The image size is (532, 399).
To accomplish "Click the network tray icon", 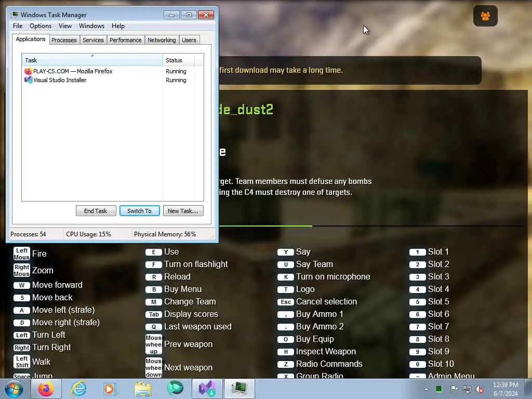I will pos(467,389).
